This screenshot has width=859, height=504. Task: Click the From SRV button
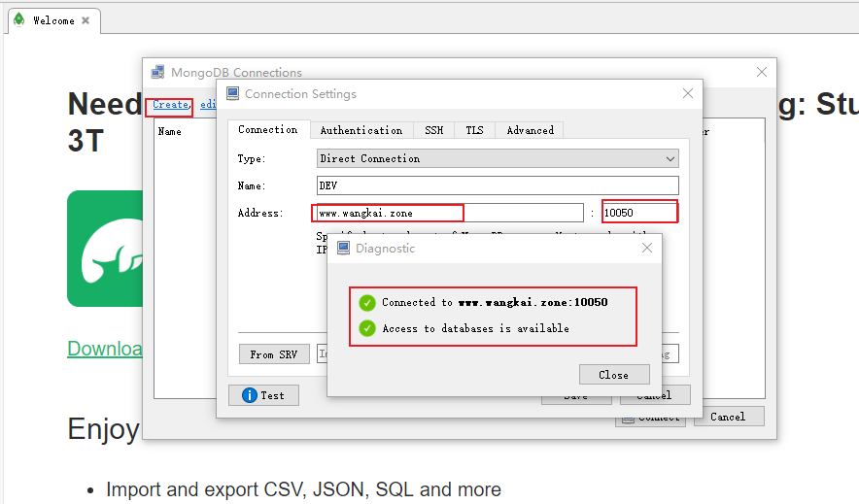[274, 354]
